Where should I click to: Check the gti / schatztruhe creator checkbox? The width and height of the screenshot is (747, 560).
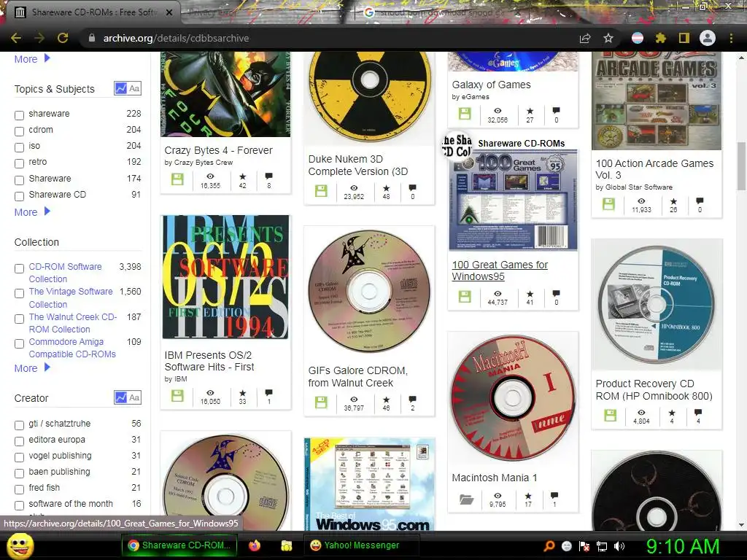click(19, 425)
